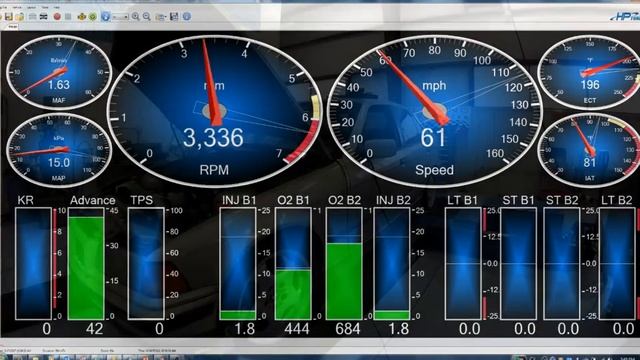Select the gauges tab under the toolbar
Viewport: 640px width, 360px height.
point(13,27)
